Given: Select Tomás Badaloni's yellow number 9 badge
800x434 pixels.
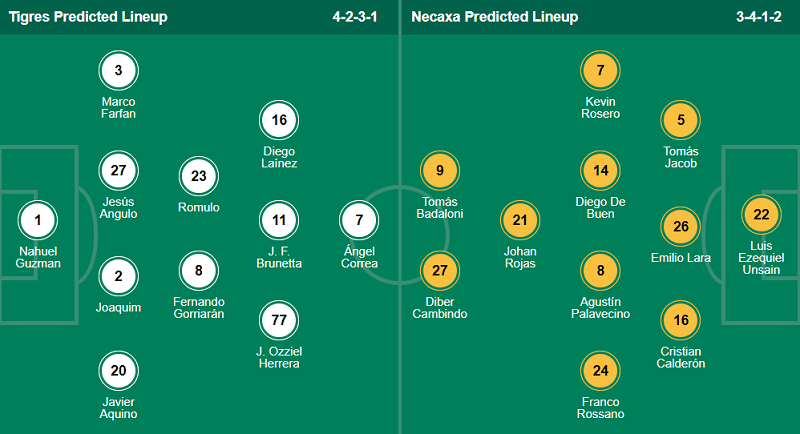Looking at the screenshot, I should 440,171.
